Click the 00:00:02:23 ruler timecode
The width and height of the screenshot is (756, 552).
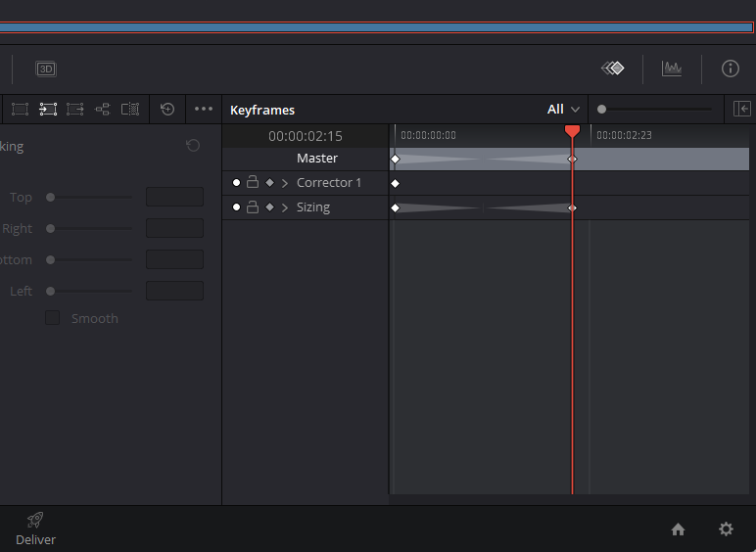pyautogui.click(x=624, y=135)
